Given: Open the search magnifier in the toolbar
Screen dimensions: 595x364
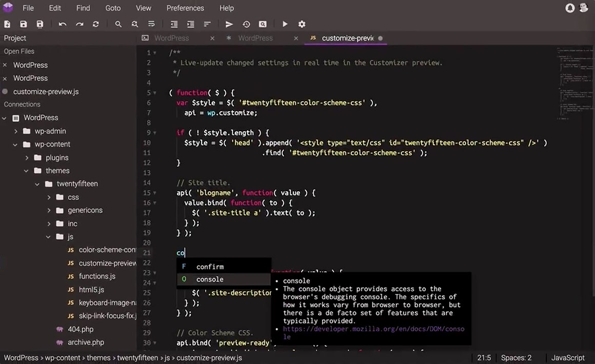Looking at the screenshot, I should tap(118, 24).
